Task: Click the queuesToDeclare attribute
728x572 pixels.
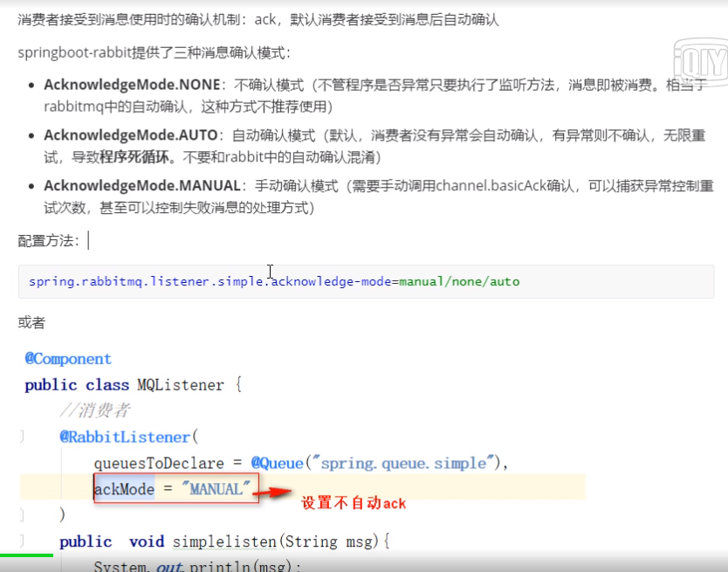Action: pos(159,463)
